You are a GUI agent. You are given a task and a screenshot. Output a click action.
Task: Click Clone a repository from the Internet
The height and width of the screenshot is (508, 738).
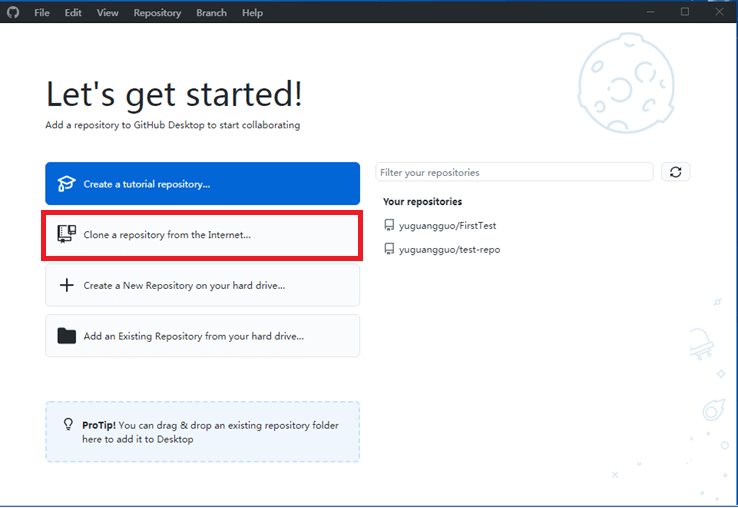(x=202, y=234)
